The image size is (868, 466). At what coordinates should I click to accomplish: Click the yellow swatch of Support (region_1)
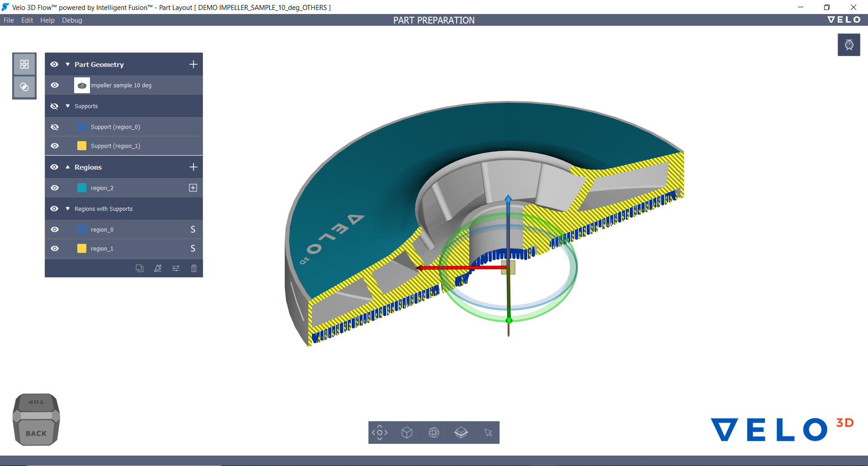pyautogui.click(x=82, y=146)
